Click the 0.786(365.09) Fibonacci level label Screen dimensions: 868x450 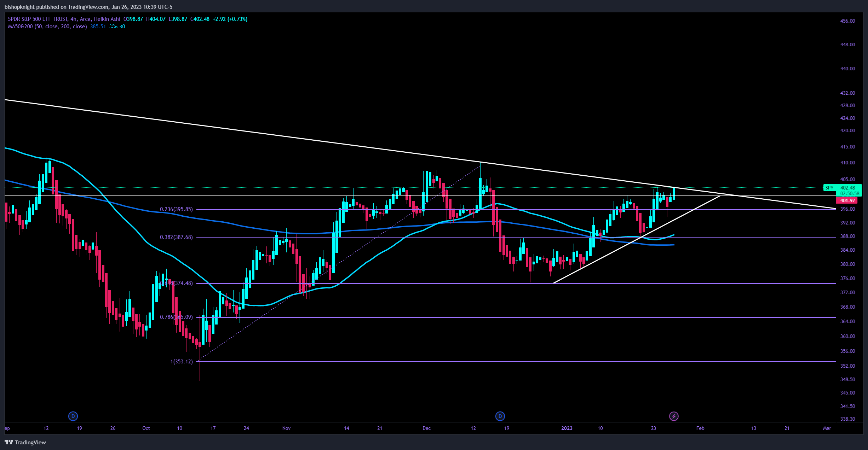pyautogui.click(x=176, y=317)
